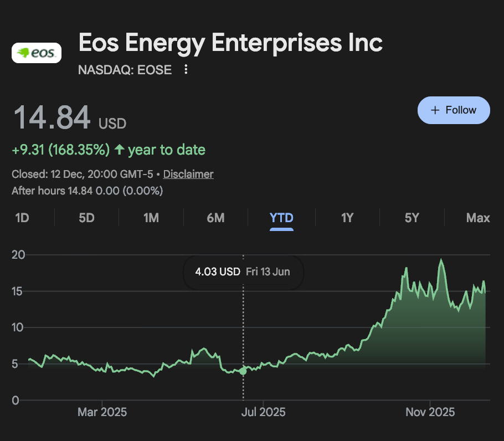Click the 4.03 USD price tooltip
Screen dimensions: 504x441
click(x=243, y=272)
